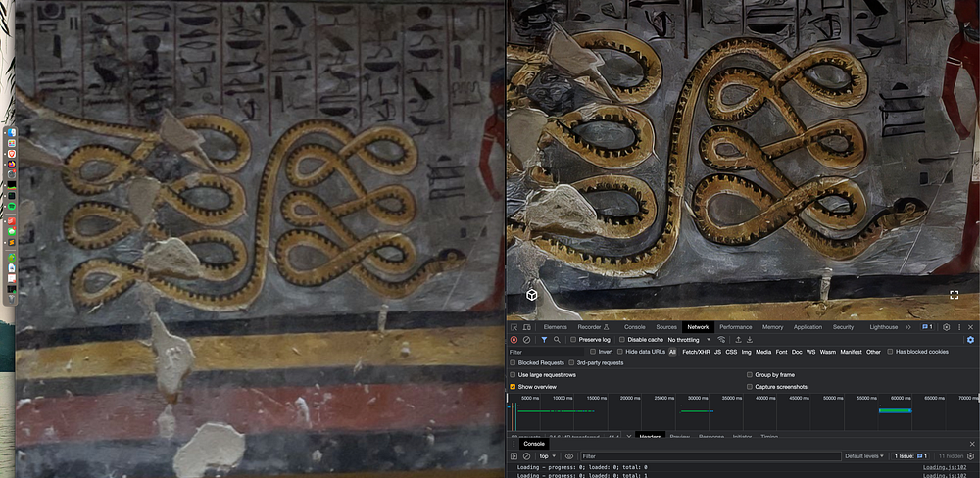Check Has blocked cookies checkbox
This screenshot has width=980, height=478.
point(890,352)
